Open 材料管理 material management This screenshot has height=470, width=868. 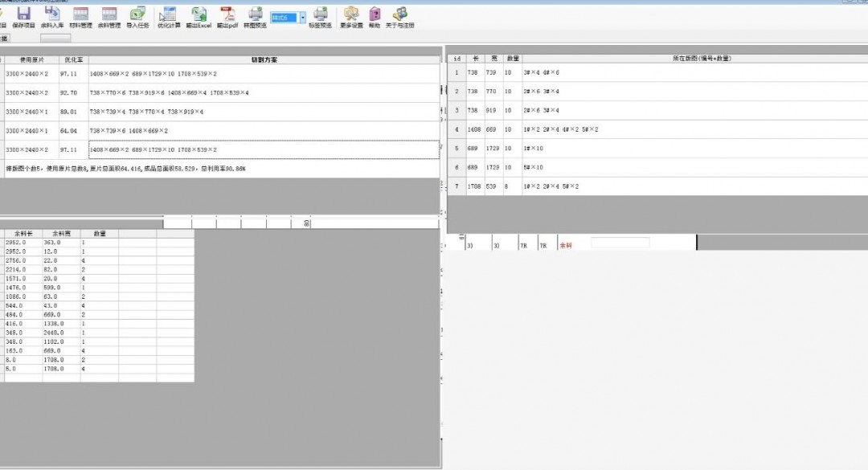[x=80, y=16]
